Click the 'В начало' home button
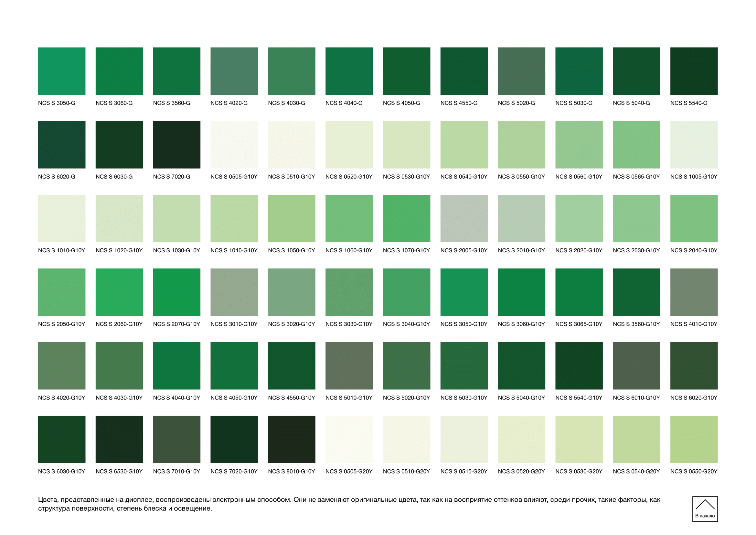756x535 pixels. [x=705, y=509]
